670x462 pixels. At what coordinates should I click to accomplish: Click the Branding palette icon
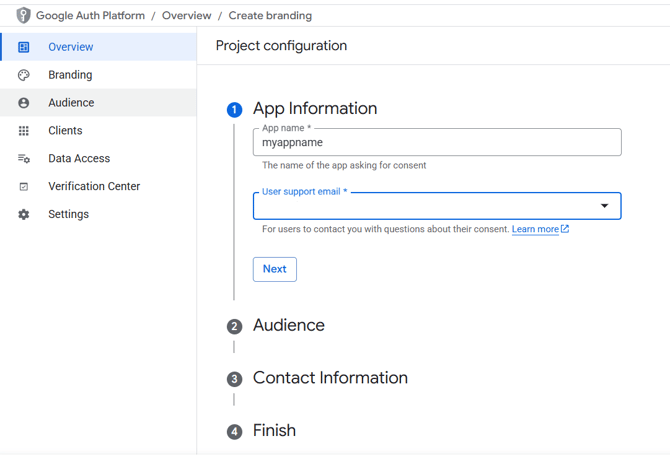(24, 75)
